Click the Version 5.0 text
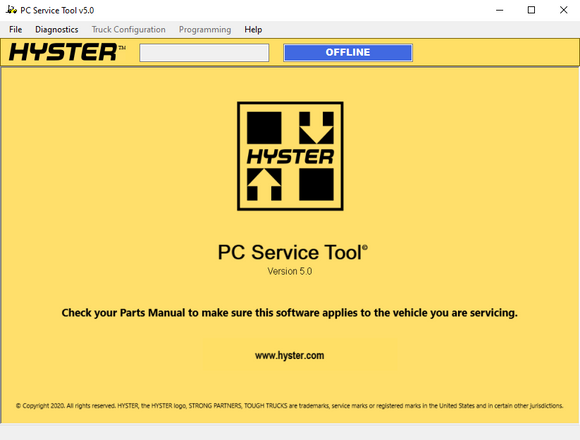Screen dimensions: 580x440 [x=290, y=271]
